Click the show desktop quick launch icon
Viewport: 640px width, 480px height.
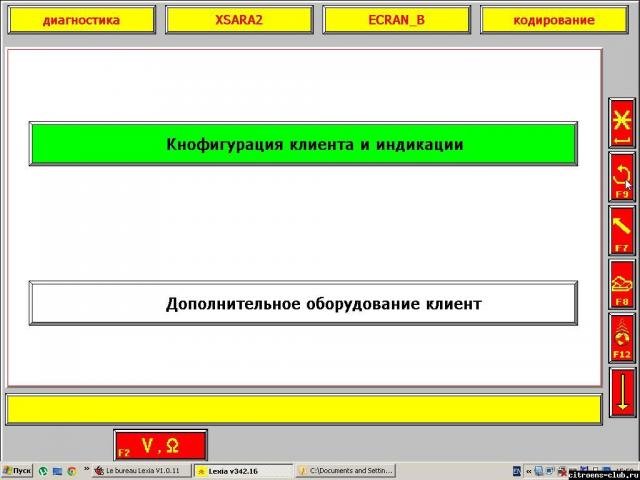coord(57,471)
